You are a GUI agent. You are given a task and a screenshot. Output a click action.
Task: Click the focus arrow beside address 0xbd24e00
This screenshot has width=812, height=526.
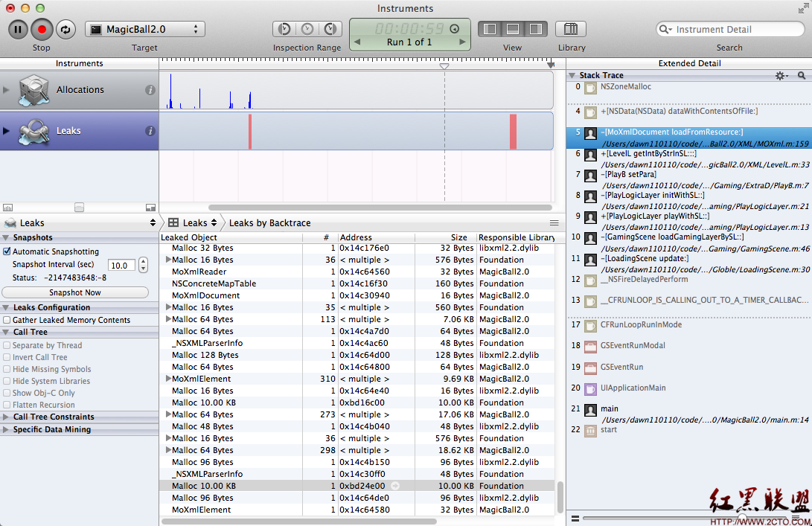395,486
